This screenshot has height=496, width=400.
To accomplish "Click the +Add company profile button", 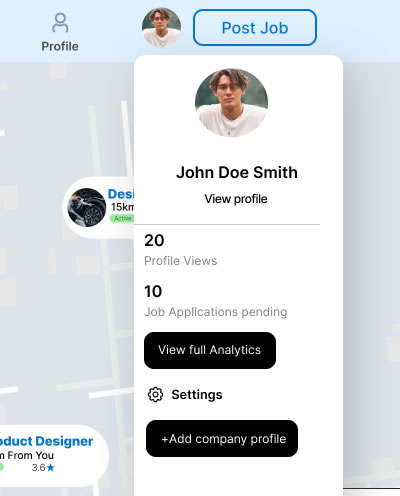I will click(222, 439).
